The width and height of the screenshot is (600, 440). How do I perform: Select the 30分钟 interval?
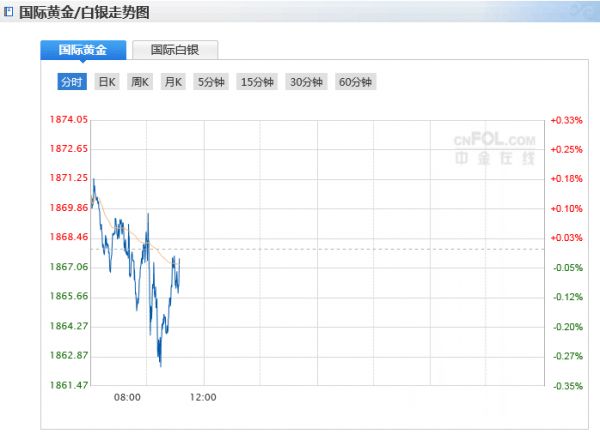(306, 81)
